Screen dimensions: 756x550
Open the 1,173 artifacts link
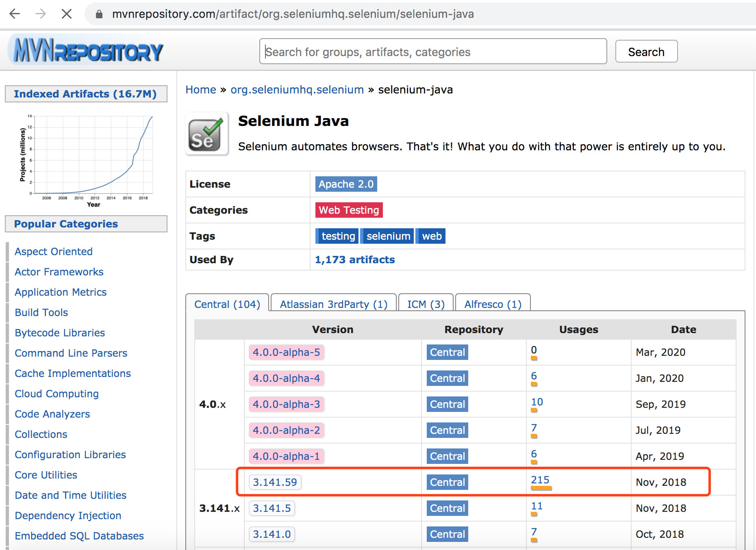point(355,260)
